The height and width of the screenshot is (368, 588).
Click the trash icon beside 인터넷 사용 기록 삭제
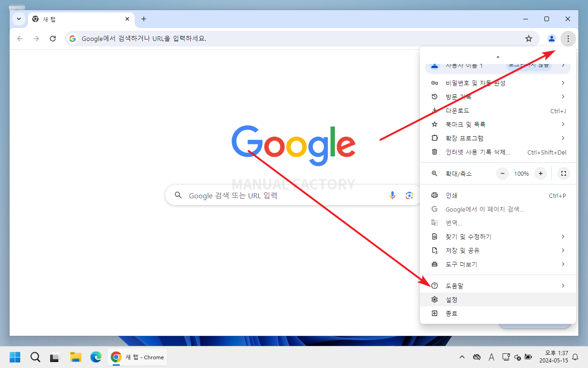click(435, 152)
